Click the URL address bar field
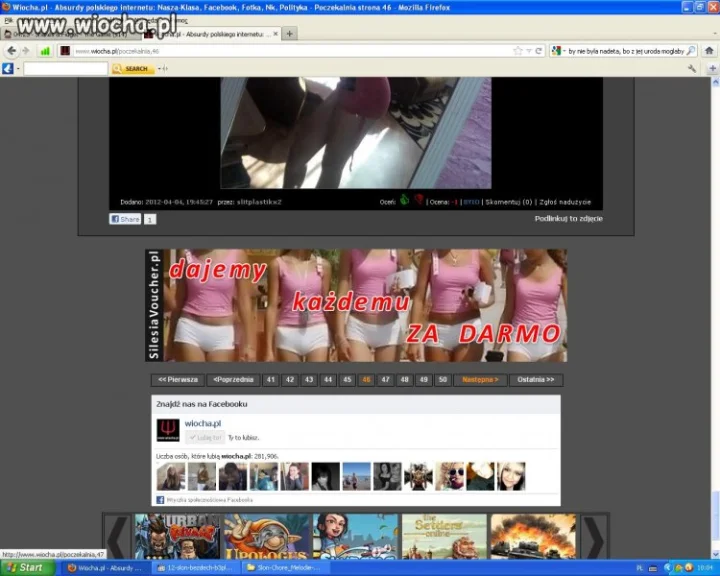 coord(292,51)
